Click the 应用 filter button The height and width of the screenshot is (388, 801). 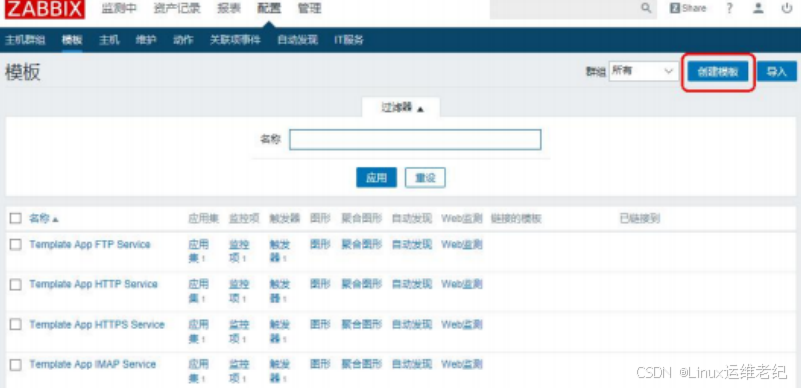point(376,178)
